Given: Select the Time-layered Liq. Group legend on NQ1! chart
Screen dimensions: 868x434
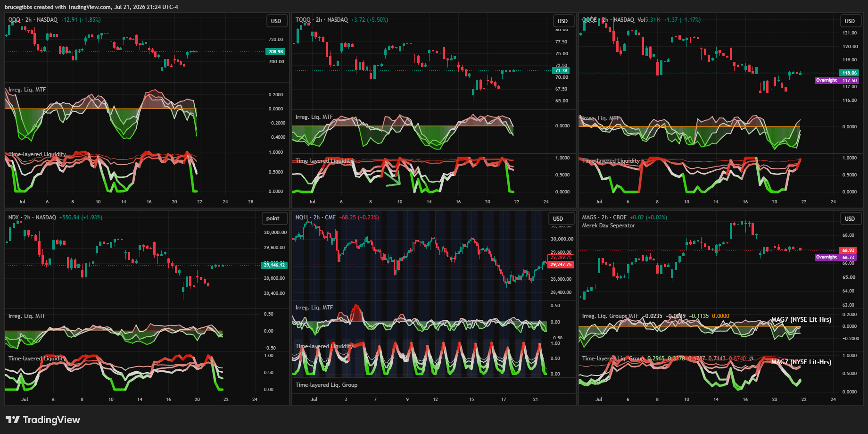Looking at the screenshot, I should pyautogui.click(x=326, y=385).
